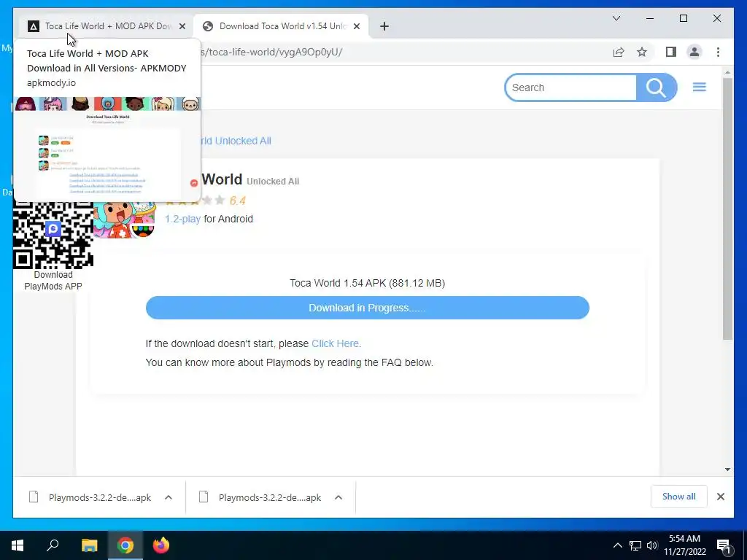Image resolution: width=747 pixels, height=560 pixels.
Task: Close the Toca Life World MOD APK tab
Action: [182, 26]
